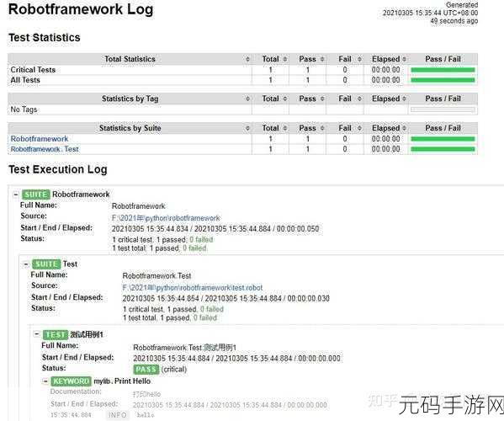Viewport: 504px width, 421px height.
Task: Click the INFO log level label
Action: pos(117,415)
